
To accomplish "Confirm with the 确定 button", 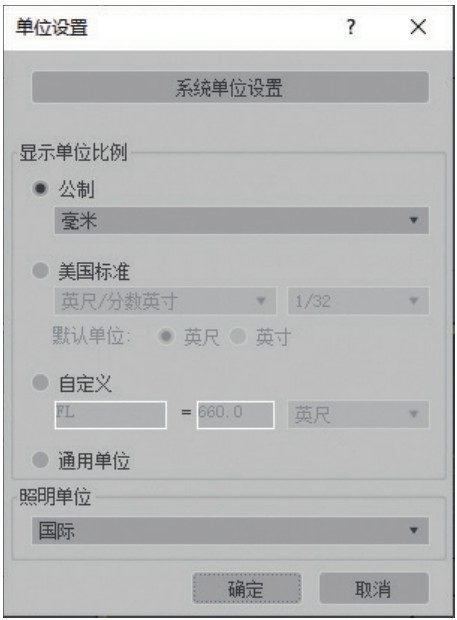I will tap(247, 589).
